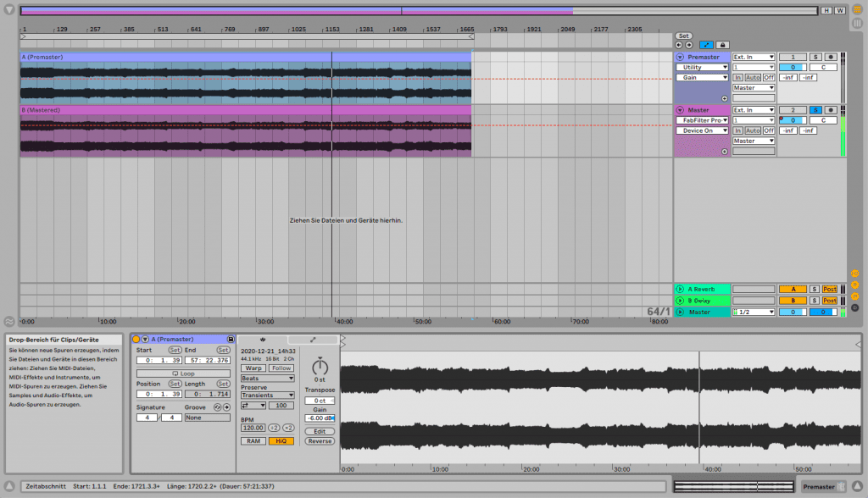Click the disk save icon on clip A (Premaster)
This screenshot has height=498, width=868.
(231, 339)
